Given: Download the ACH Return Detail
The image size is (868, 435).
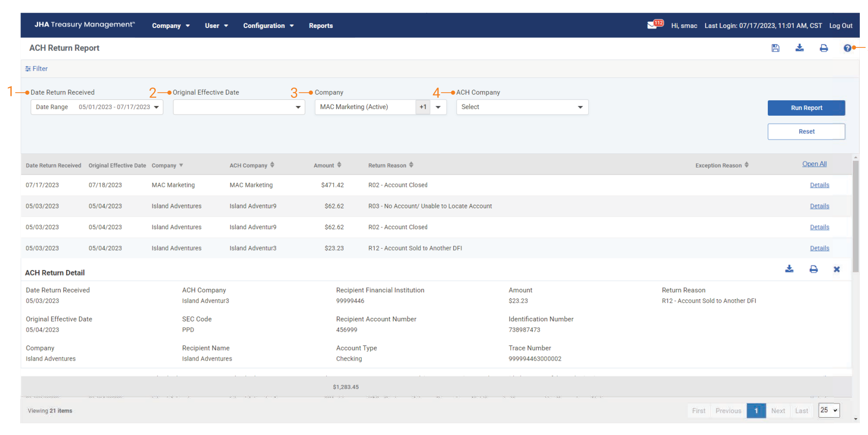Looking at the screenshot, I should (x=789, y=269).
